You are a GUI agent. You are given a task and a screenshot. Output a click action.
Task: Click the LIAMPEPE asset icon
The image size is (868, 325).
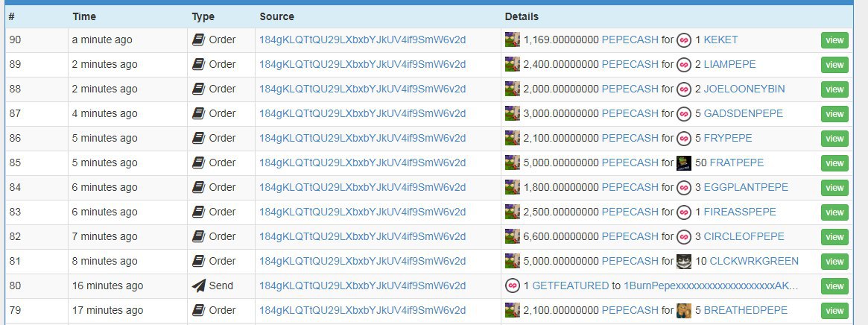click(x=684, y=64)
